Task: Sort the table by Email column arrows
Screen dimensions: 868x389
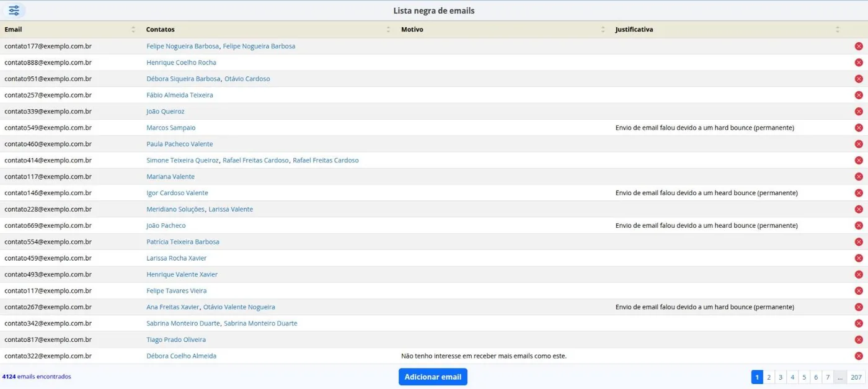Action: point(133,29)
